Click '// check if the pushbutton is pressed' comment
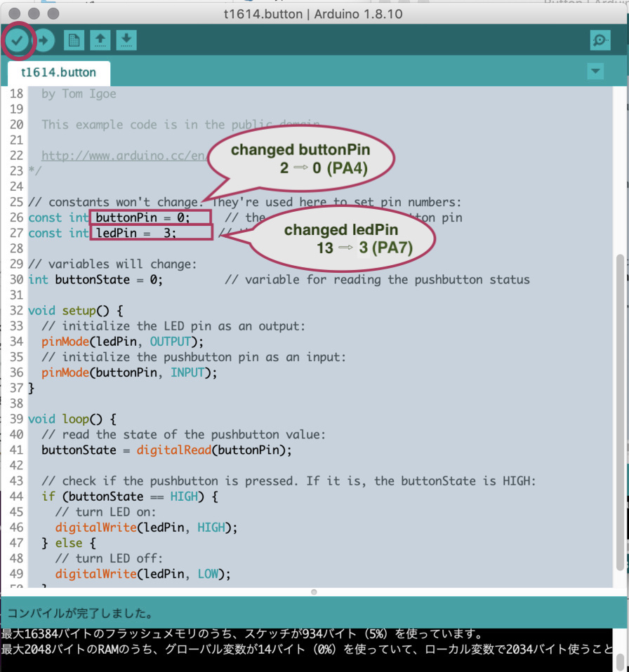The width and height of the screenshot is (629, 672). point(289,481)
